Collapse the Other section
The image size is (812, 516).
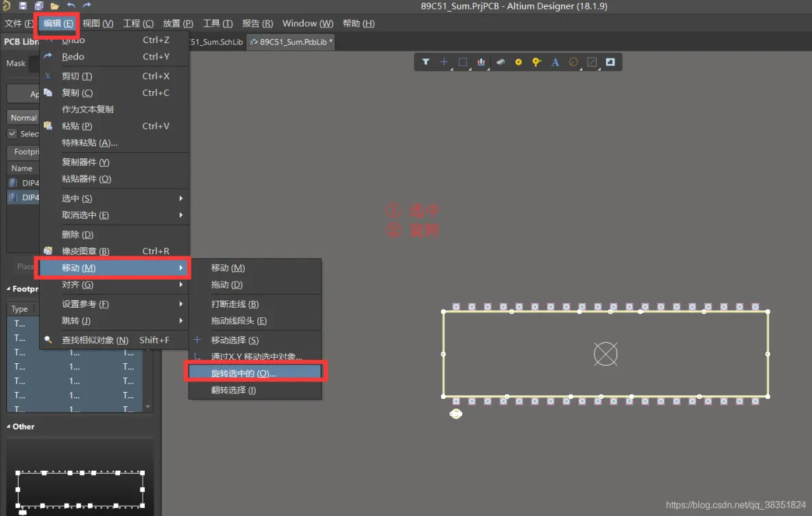[x=8, y=426]
